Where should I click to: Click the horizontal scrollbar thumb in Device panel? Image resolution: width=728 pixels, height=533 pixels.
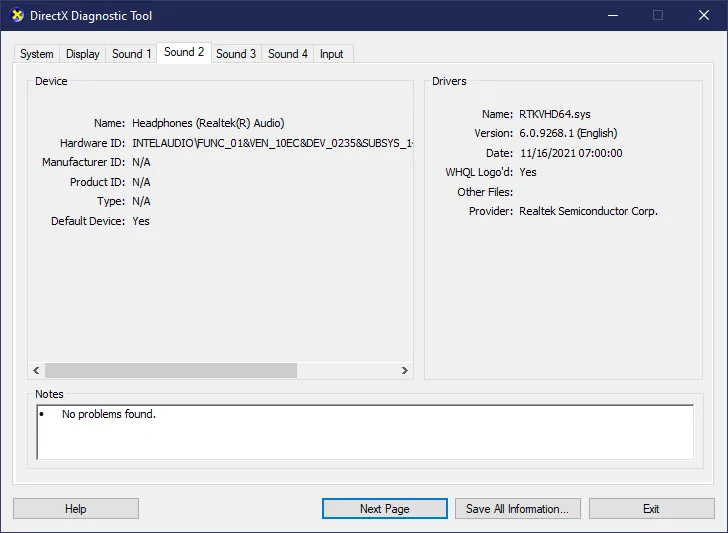coord(170,370)
